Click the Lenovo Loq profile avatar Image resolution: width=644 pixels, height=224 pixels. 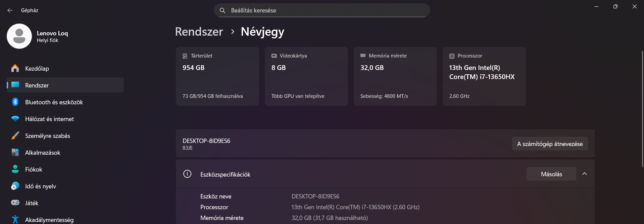pyautogui.click(x=19, y=36)
